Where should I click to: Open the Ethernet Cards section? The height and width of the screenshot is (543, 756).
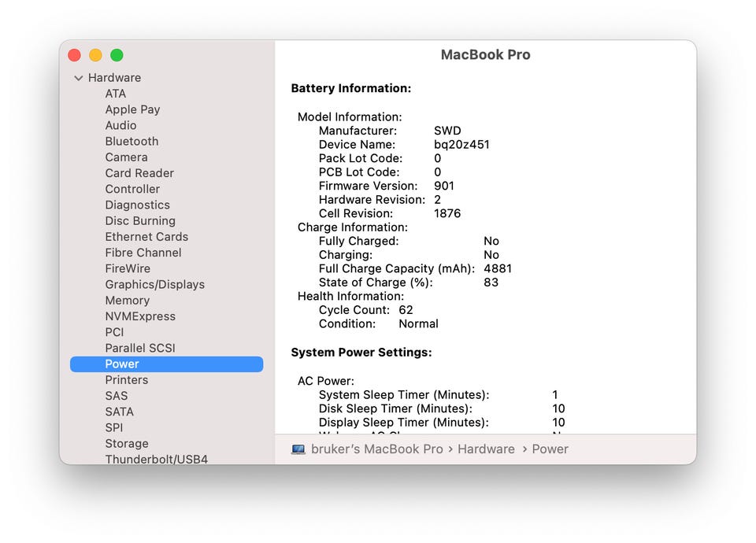point(146,237)
